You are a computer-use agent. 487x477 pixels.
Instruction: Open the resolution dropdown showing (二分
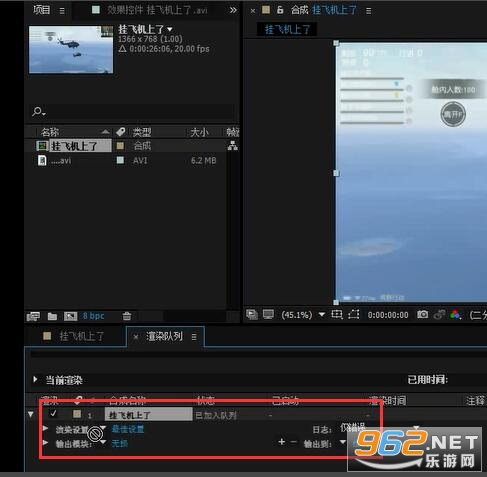click(x=478, y=315)
